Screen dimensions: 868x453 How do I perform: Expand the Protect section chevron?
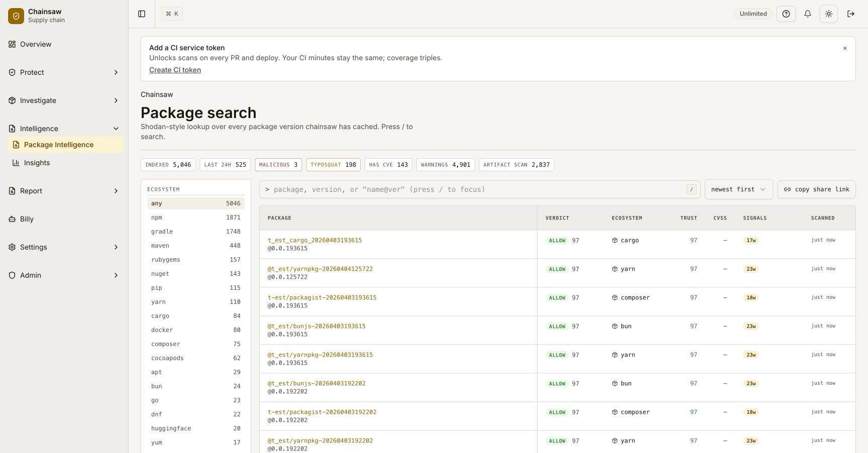(x=116, y=72)
